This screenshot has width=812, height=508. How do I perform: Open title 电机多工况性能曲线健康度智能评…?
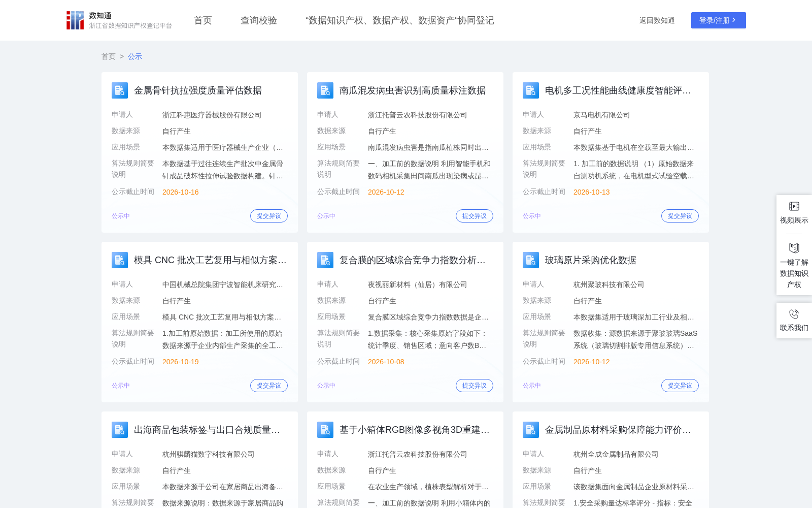pyautogui.click(x=618, y=90)
